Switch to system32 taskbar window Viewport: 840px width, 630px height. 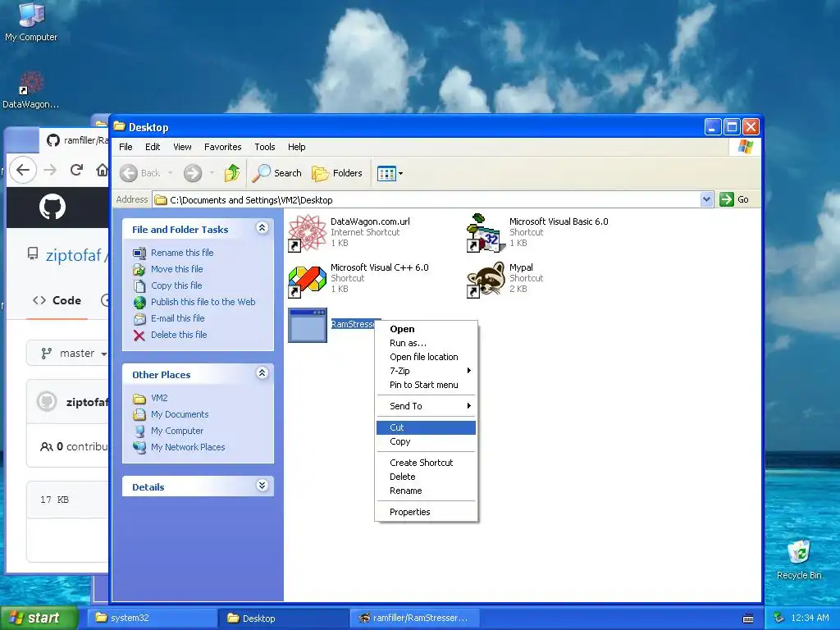(152, 618)
